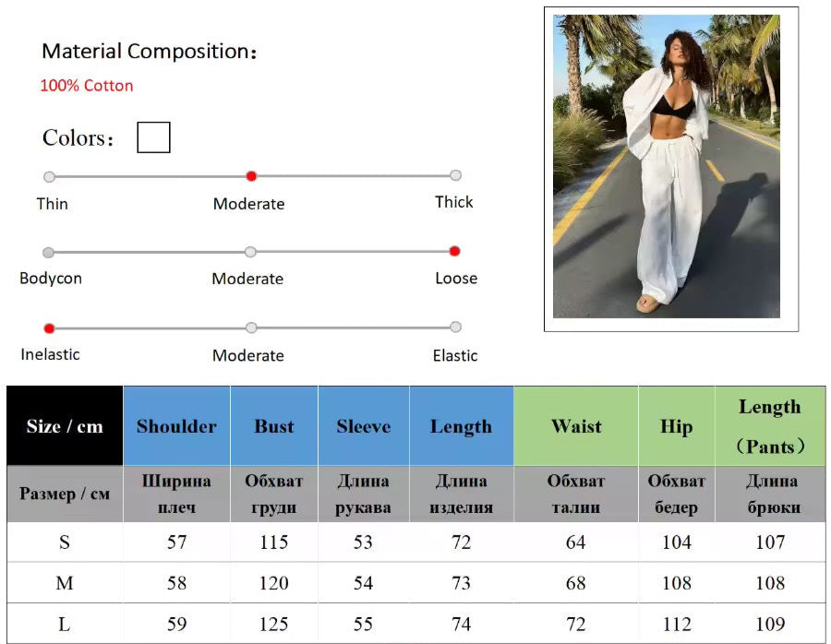Select the Thin thickness point

click(x=49, y=176)
